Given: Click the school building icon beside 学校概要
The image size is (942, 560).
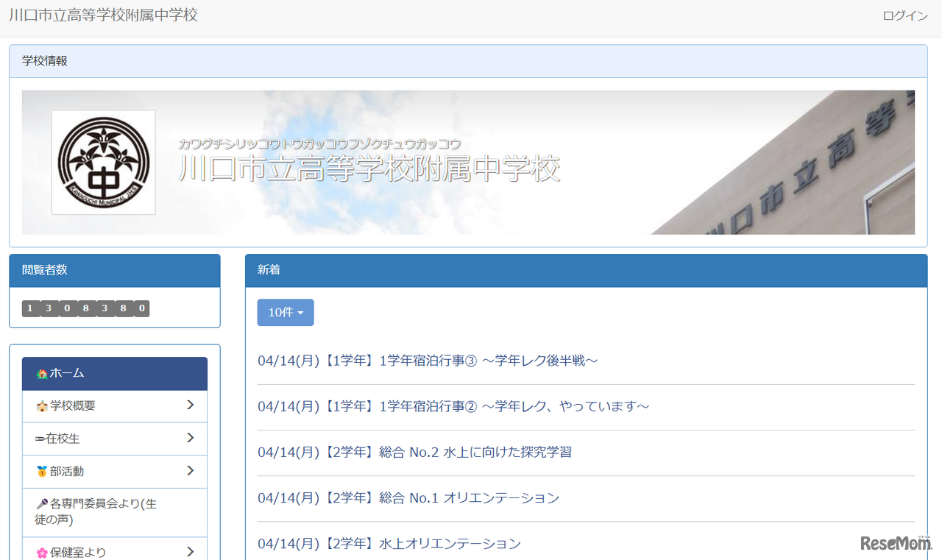Looking at the screenshot, I should 42,406.
